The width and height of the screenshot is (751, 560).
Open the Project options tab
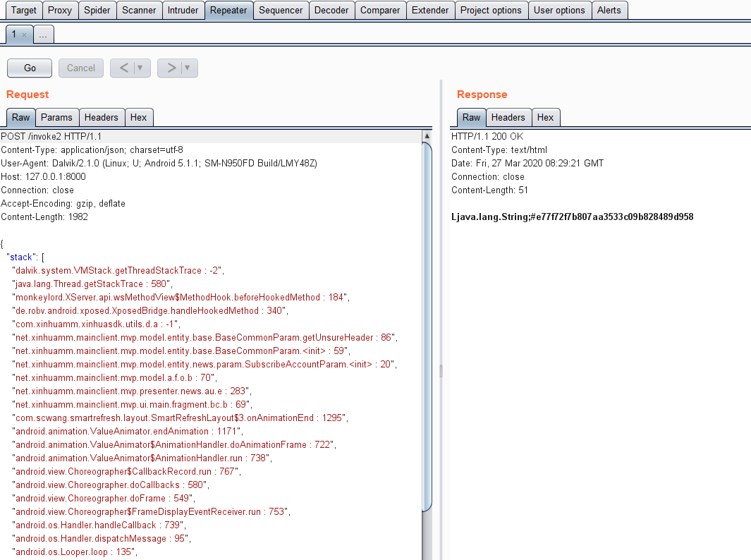[x=491, y=10]
